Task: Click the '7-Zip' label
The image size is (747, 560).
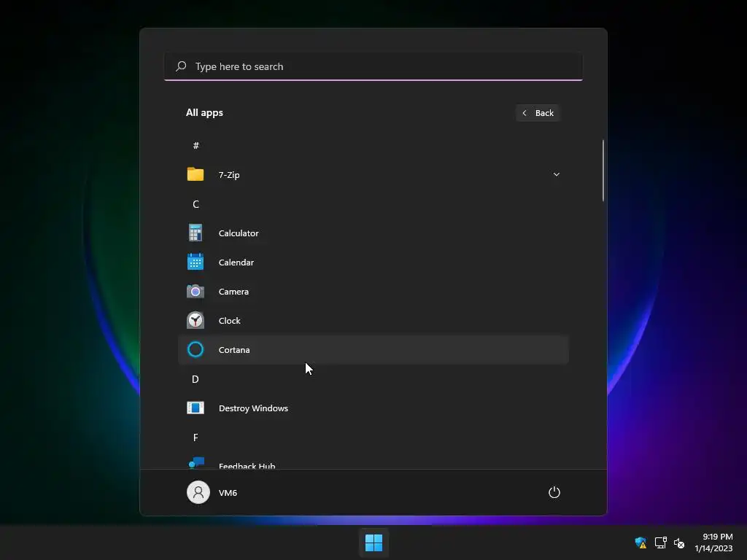Action: [x=229, y=175]
